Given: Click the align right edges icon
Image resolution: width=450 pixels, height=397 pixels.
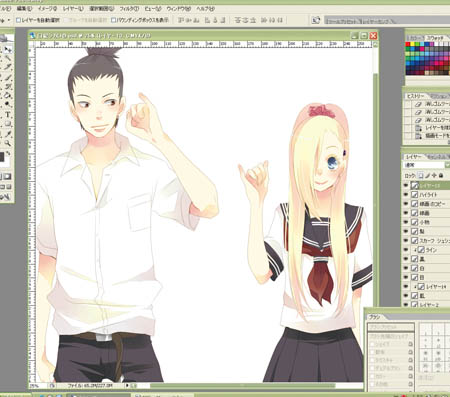Looking at the screenshot, I should [x=223, y=20].
